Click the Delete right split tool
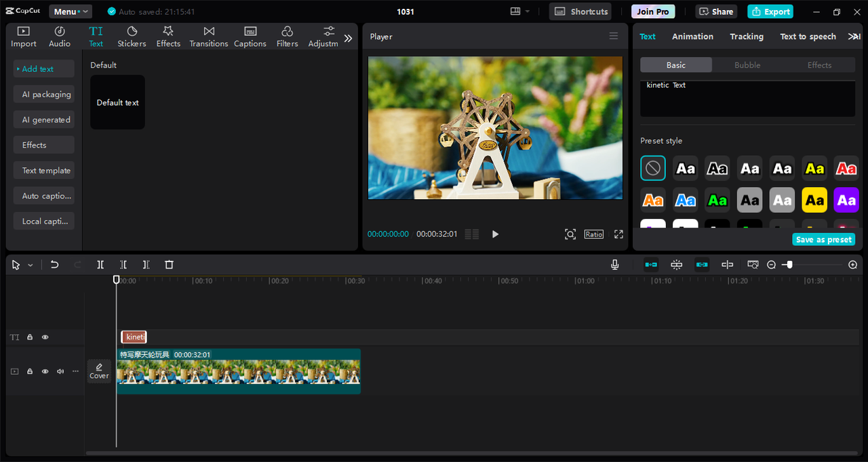868x462 pixels. coord(146,265)
